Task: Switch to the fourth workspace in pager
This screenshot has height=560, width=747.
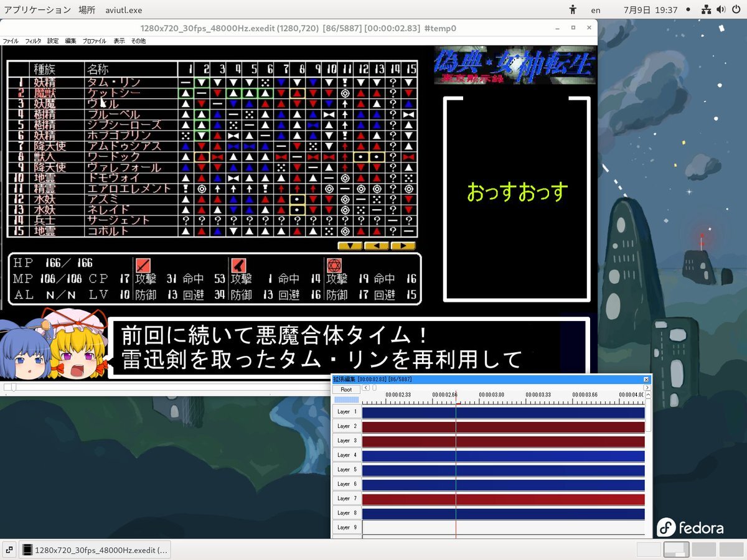Action: (x=731, y=549)
